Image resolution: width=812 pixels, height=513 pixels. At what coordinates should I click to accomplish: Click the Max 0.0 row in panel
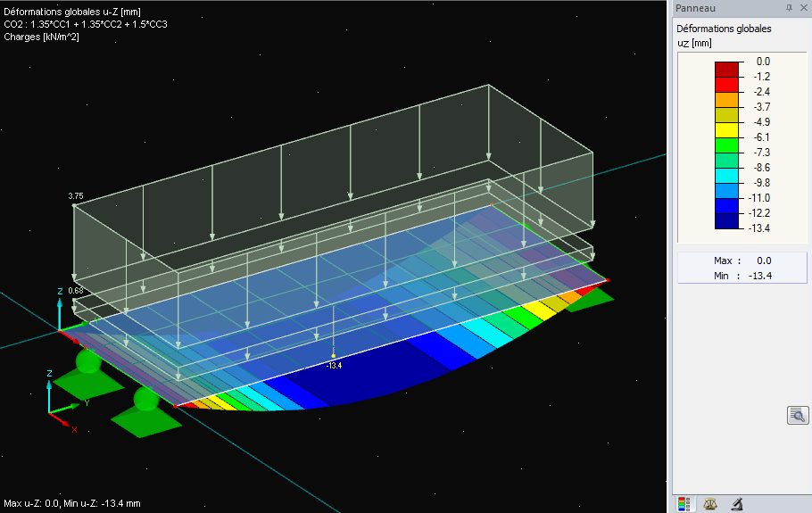742,261
